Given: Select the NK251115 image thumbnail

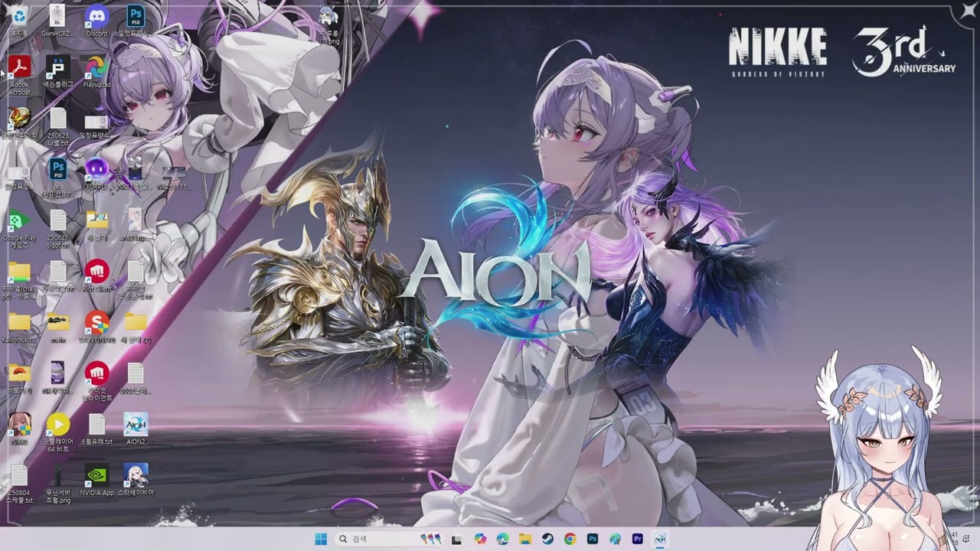Looking at the screenshot, I should coord(174,174).
